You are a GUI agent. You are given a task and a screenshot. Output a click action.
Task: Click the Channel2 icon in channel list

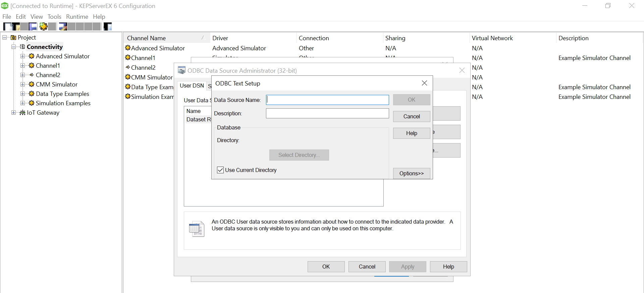point(128,67)
